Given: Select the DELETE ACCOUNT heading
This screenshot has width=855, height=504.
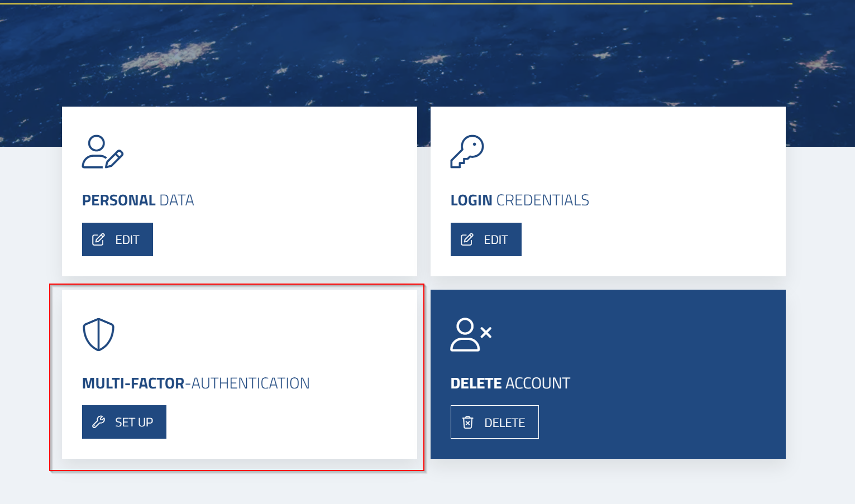Looking at the screenshot, I should tap(510, 383).
